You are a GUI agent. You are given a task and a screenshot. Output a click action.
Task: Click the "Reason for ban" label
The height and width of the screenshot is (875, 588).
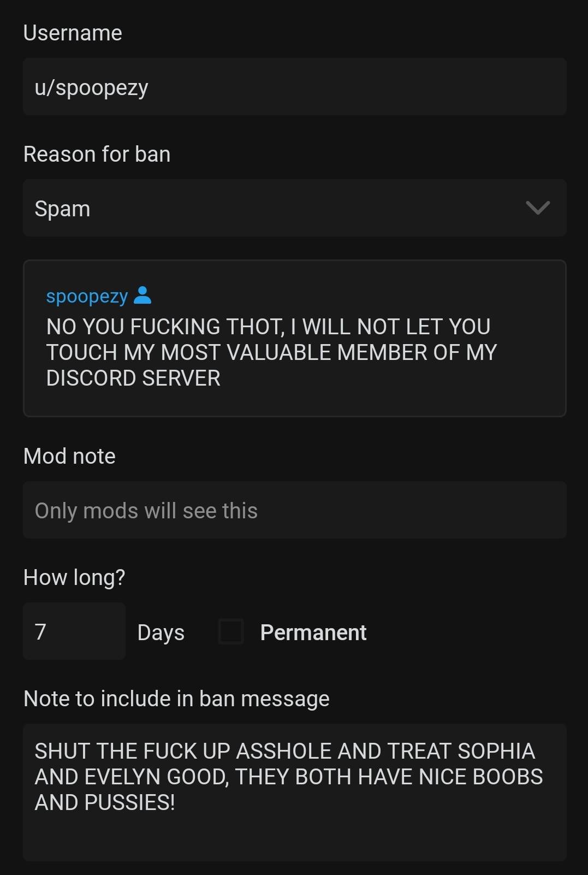pos(97,154)
